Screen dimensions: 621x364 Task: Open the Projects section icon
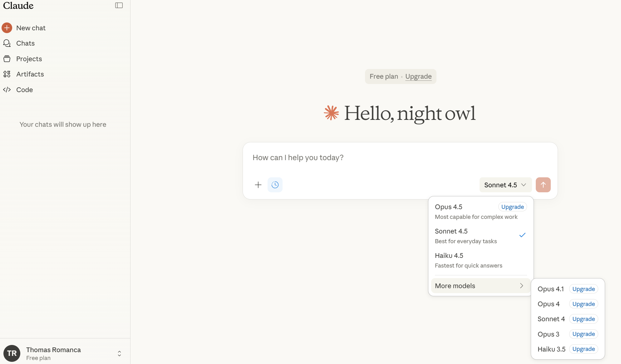click(x=7, y=59)
